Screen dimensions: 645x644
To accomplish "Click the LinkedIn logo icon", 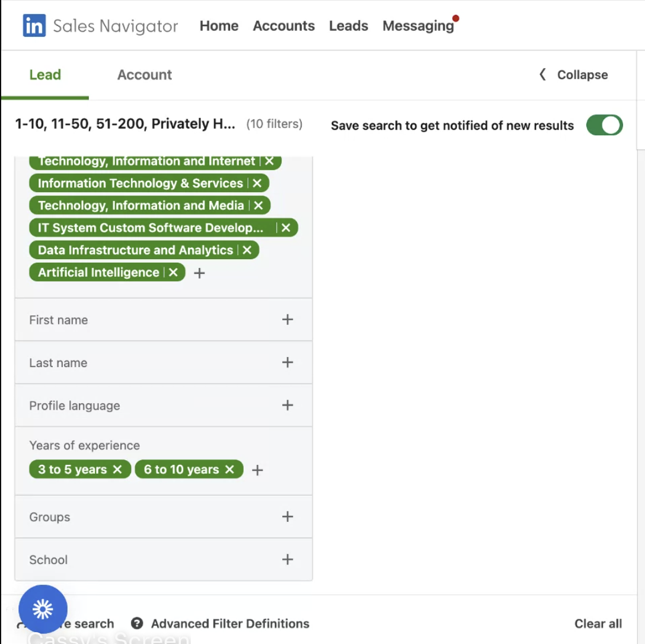I will coord(34,25).
